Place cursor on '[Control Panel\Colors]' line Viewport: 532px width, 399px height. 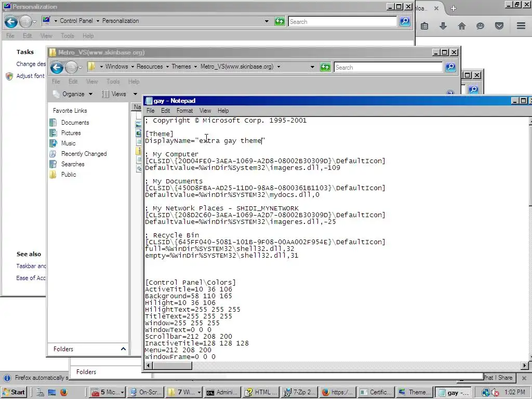tap(190, 282)
